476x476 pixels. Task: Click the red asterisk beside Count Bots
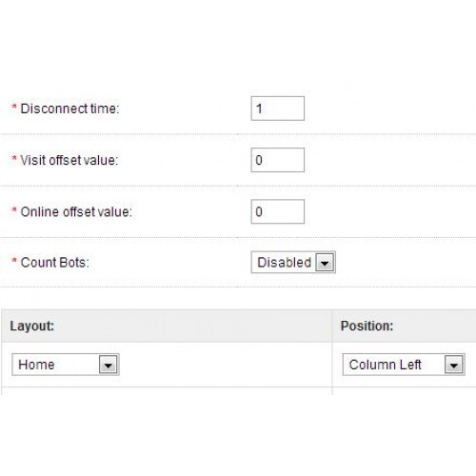click(x=14, y=261)
